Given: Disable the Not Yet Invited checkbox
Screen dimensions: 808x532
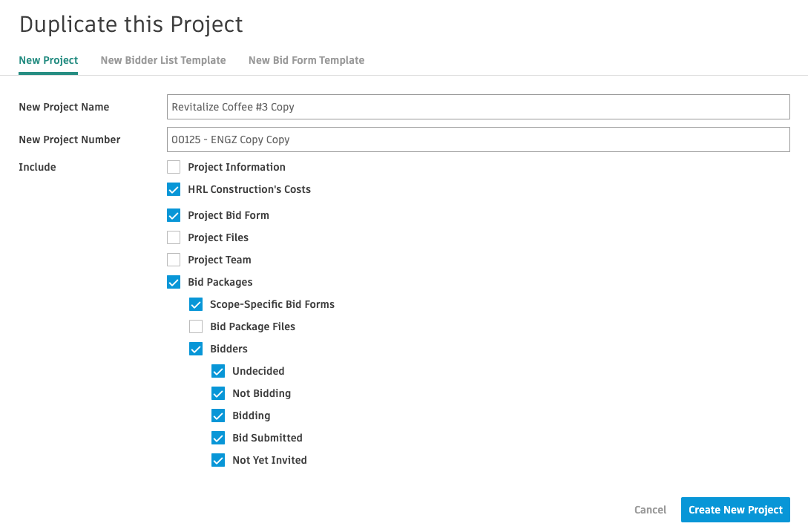Looking at the screenshot, I should (218, 460).
